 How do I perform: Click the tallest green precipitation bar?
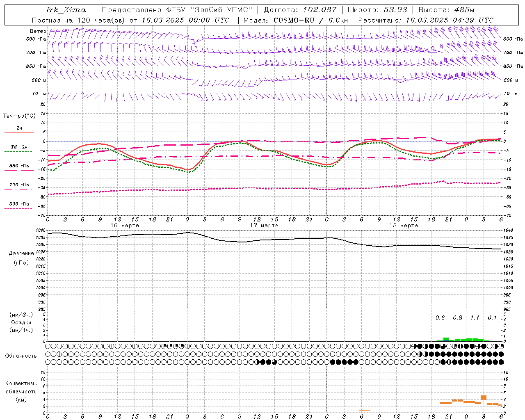coord(446,339)
